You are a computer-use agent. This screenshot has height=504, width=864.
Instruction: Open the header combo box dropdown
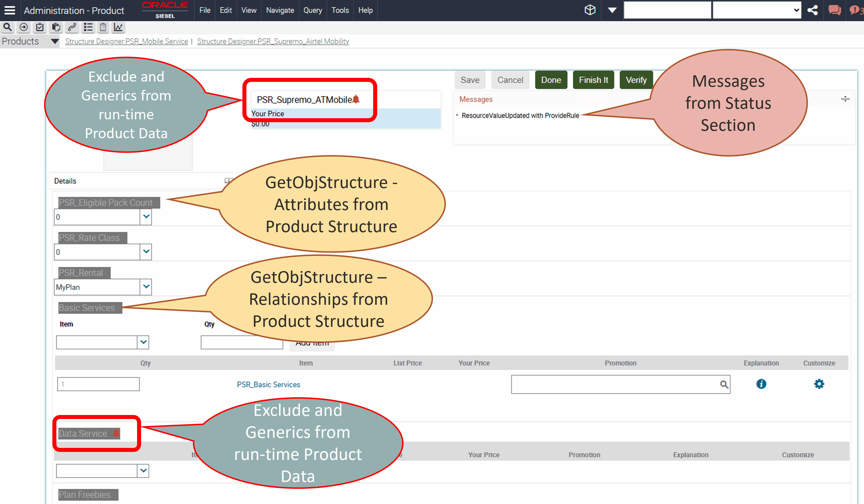(757, 10)
